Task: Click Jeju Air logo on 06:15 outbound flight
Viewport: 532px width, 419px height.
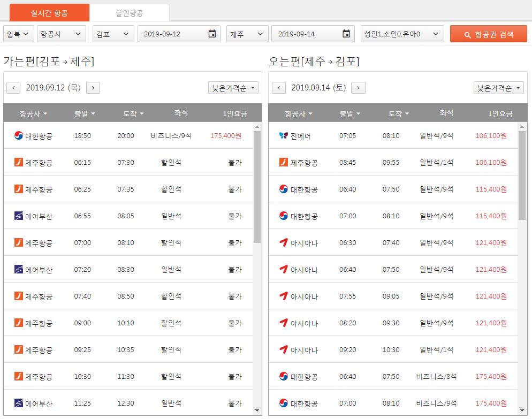Action: (x=19, y=162)
